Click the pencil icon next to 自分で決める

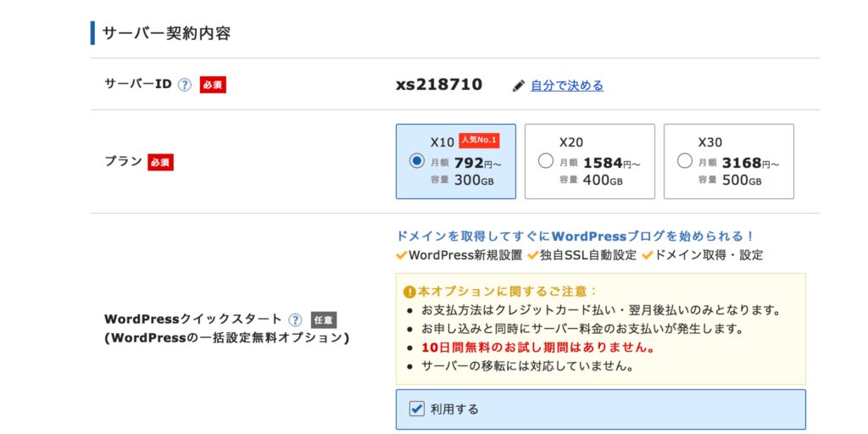click(x=518, y=86)
